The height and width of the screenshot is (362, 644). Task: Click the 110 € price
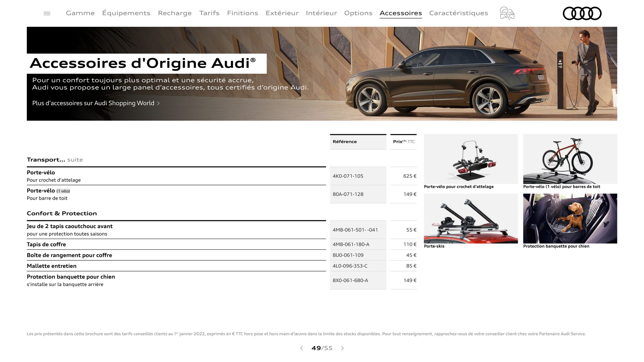pos(410,244)
